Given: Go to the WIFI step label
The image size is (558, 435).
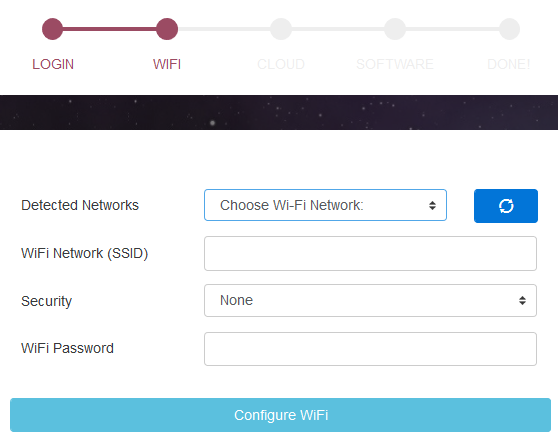Looking at the screenshot, I should tap(167, 64).
